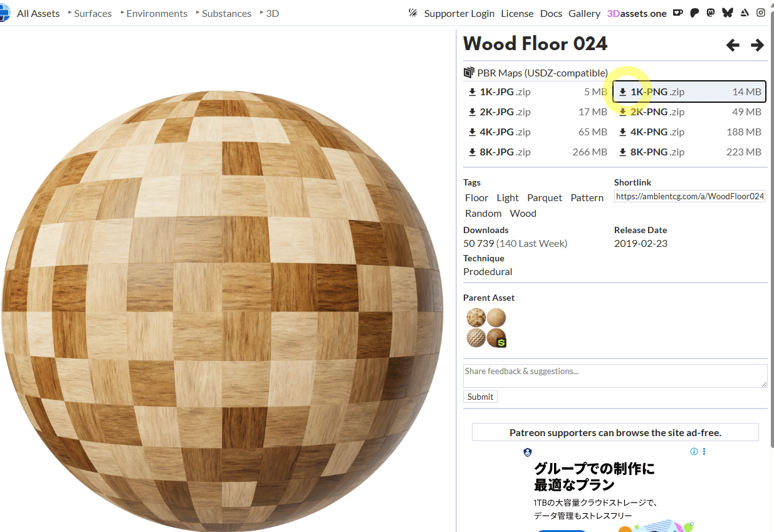Click the 2019-02-23 release date

click(641, 244)
